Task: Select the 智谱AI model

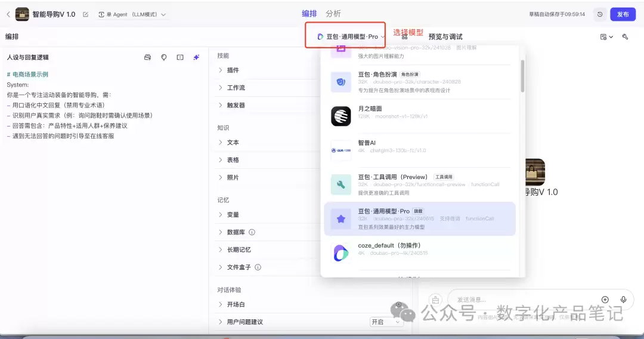Action: [x=420, y=150]
